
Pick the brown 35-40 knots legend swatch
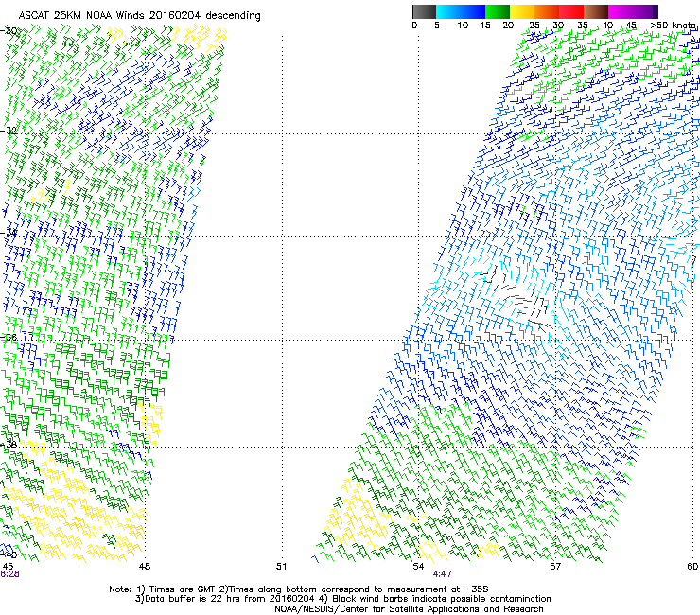click(596, 11)
